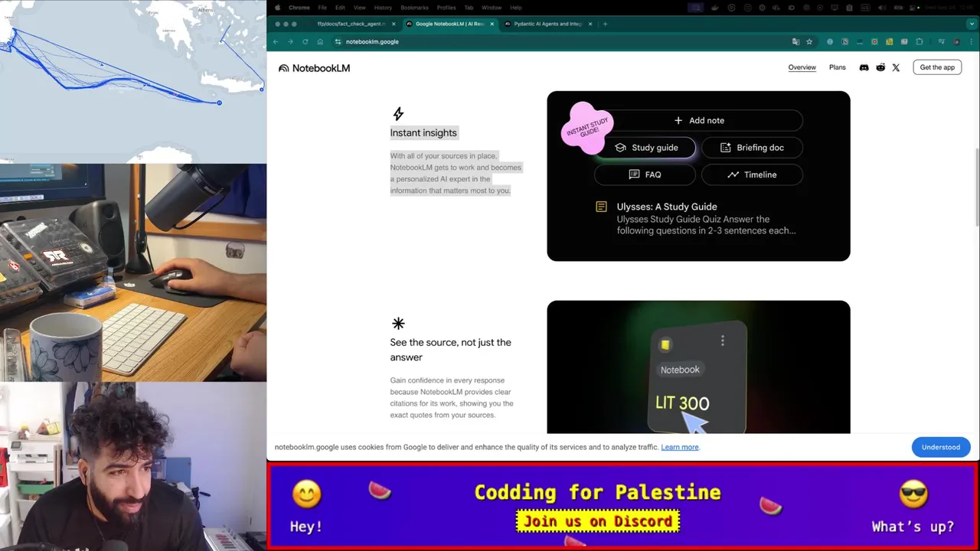Viewport: 980px width, 551px height.
Task: Open the X (Twitter) icon link in header
Action: tap(896, 67)
